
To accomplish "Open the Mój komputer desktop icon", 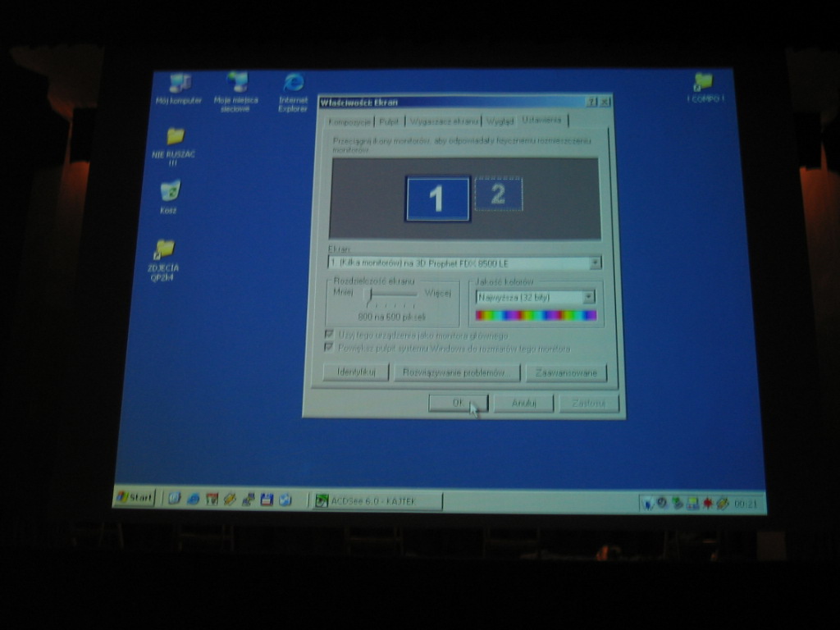I will tap(180, 84).
